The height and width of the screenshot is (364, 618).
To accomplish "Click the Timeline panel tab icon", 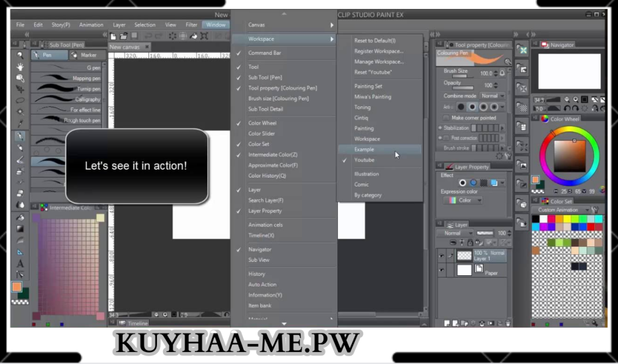I will click(122, 323).
